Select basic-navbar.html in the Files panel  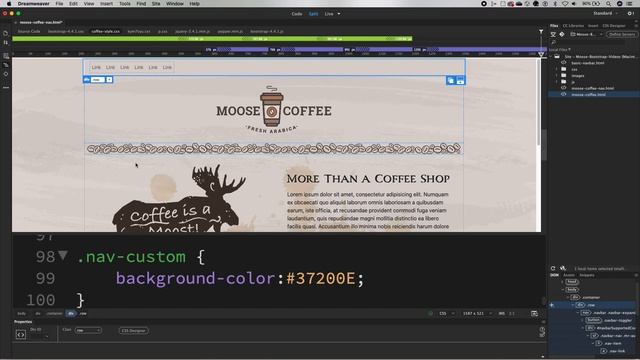coord(587,63)
